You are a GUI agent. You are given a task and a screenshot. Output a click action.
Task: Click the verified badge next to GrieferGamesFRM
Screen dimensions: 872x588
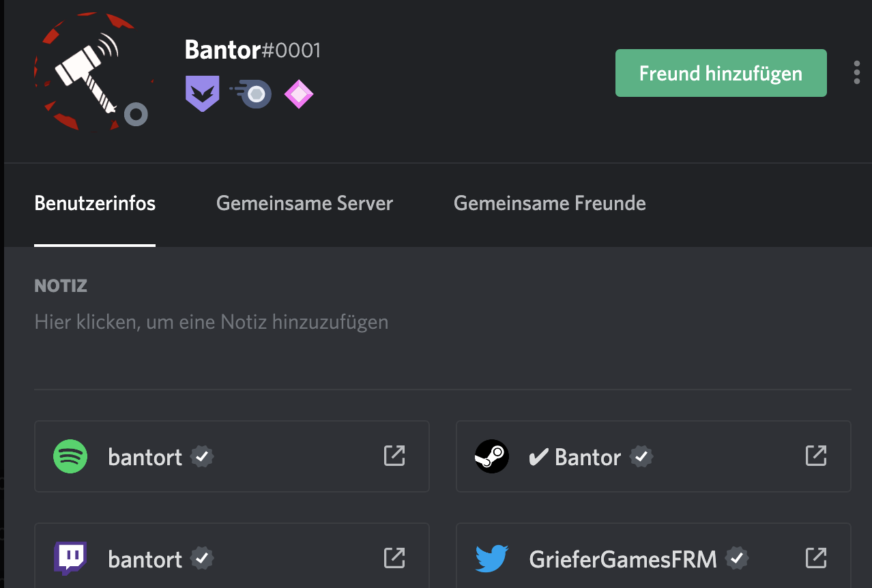[737, 559]
